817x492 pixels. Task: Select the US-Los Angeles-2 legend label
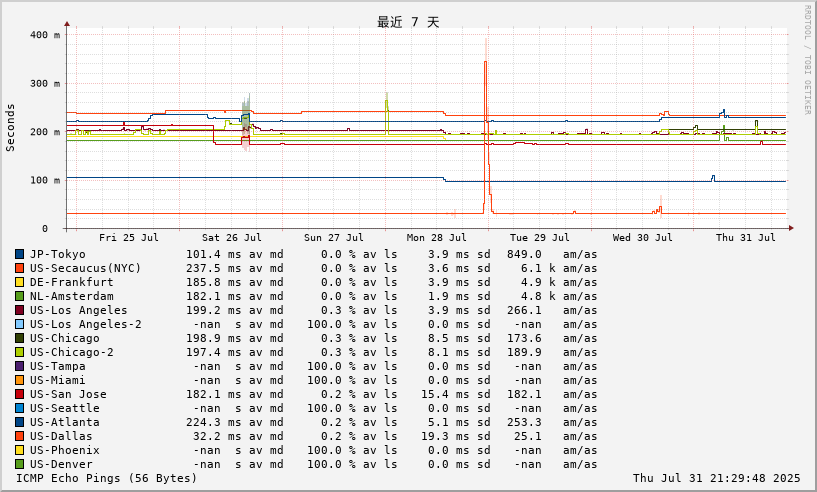(x=85, y=324)
